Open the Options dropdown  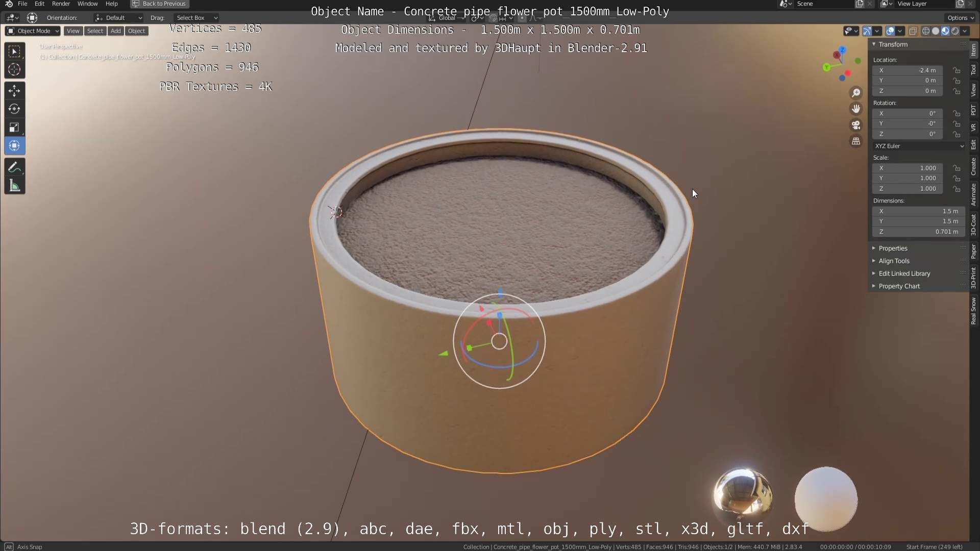[x=961, y=18]
